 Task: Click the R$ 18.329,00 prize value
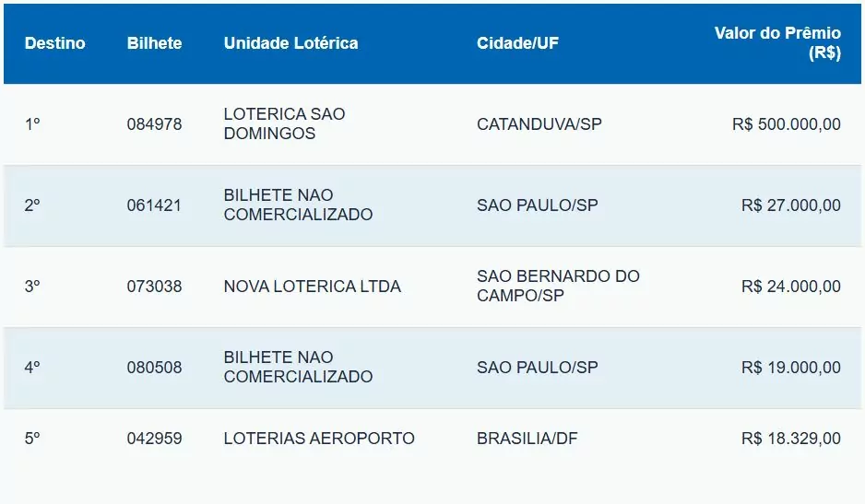tap(790, 440)
